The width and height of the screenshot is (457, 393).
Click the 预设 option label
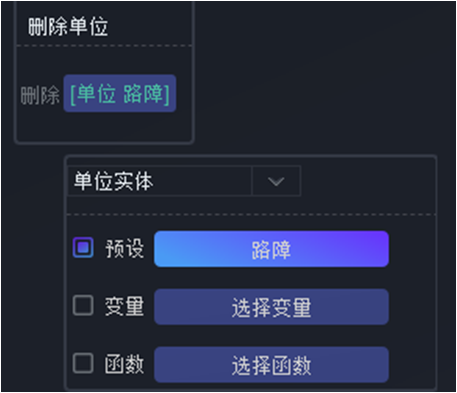[x=124, y=248]
